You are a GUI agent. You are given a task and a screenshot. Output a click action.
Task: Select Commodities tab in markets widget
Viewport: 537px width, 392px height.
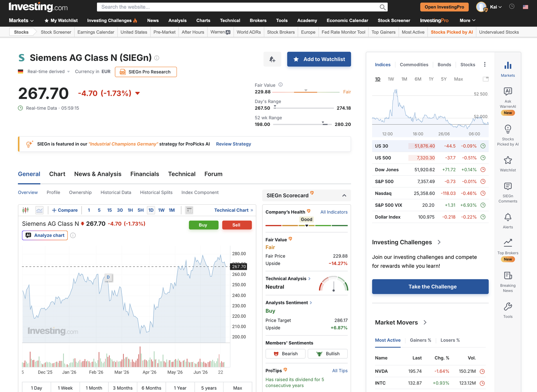pyautogui.click(x=414, y=64)
